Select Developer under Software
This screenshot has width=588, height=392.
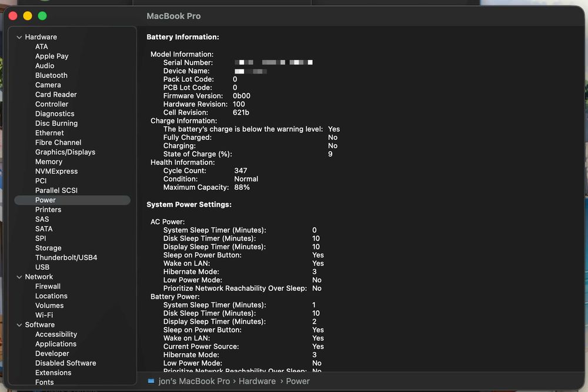pyautogui.click(x=52, y=354)
